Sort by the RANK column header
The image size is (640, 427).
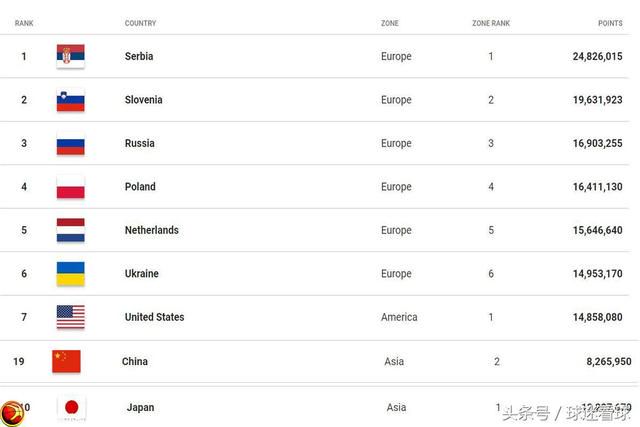tap(24, 23)
